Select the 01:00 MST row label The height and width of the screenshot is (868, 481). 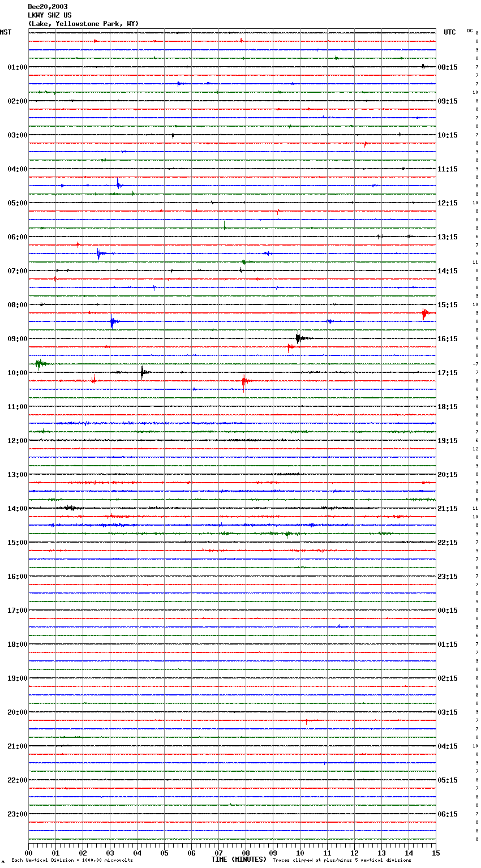point(18,67)
